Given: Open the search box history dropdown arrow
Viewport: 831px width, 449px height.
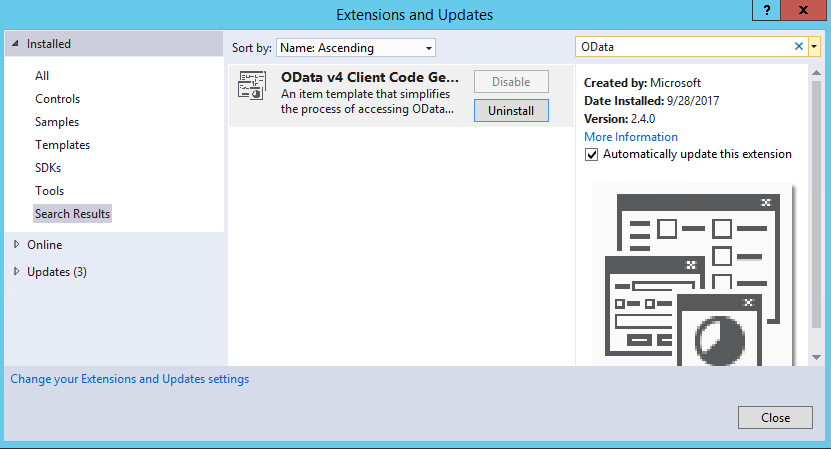Looking at the screenshot, I should [x=814, y=47].
